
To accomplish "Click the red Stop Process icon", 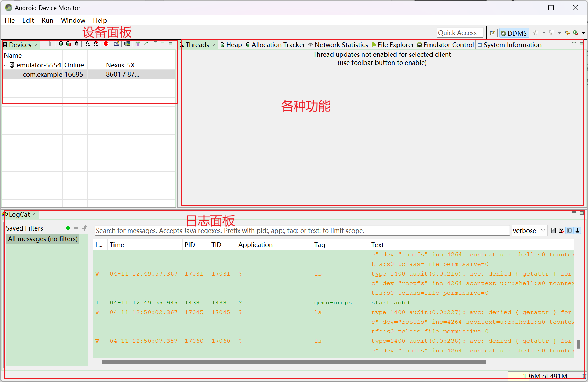I will [106, 44].
